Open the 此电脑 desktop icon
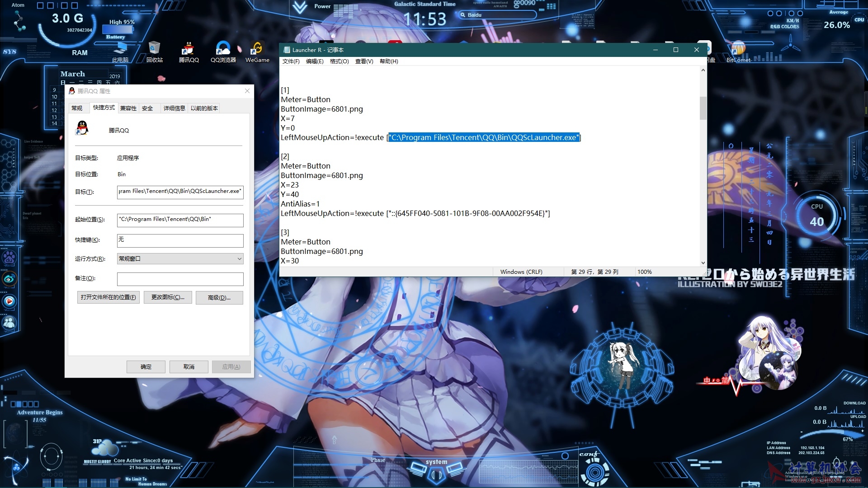Viewport: 868px width, 488px height. click(120, 51)
